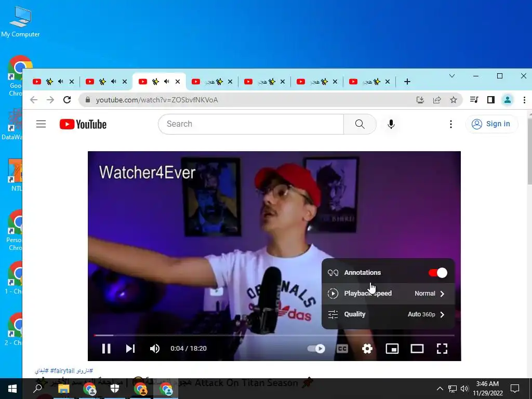532x399 pixels.
Task: Click the magnifier search button
Action: [x=360, y=124]
